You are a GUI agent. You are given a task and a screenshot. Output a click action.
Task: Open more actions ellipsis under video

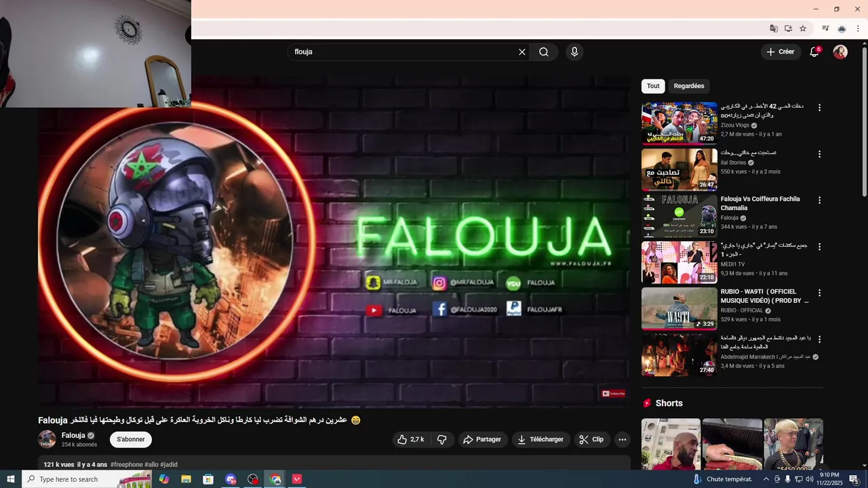623,439
